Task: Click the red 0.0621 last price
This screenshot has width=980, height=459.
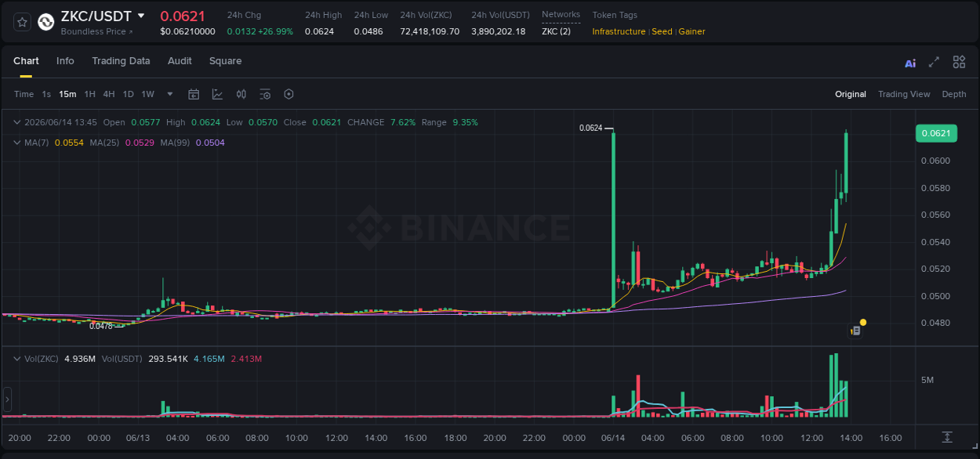Action: [183, 16]
